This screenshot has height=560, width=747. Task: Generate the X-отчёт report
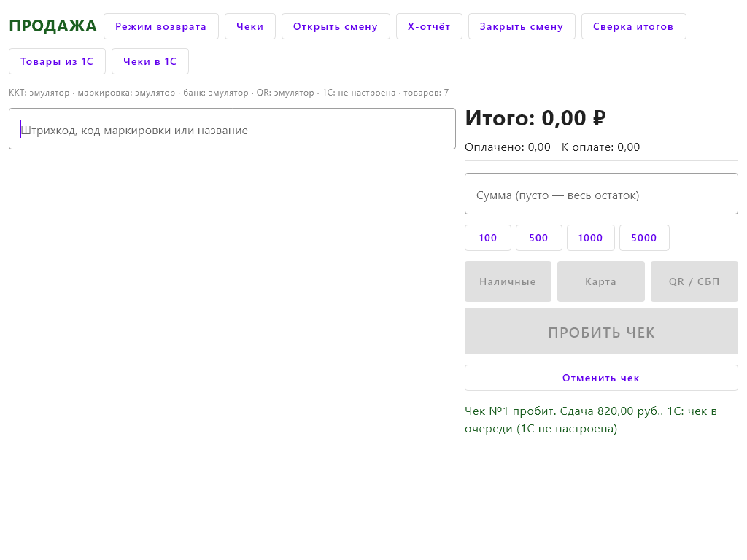coord(429,26)
